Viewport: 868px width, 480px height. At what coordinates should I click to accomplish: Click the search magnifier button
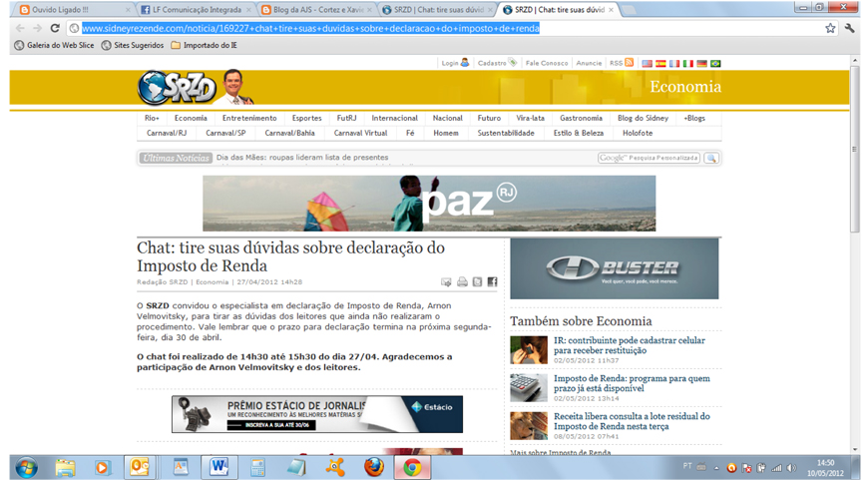pos(711,159)
